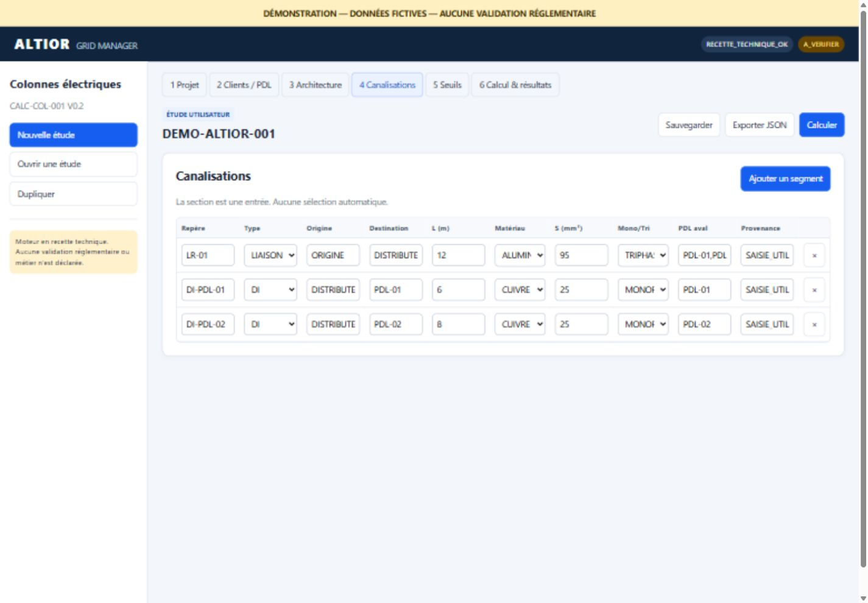Screen dimensions: 868x603
Task: Click the PDL aval field of DI-PDL-02
Action: pyautogui.click(x=705, y=324)
